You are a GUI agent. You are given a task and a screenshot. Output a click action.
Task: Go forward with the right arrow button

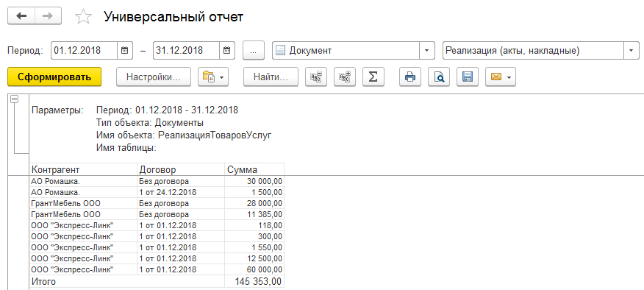click(48, 15)
